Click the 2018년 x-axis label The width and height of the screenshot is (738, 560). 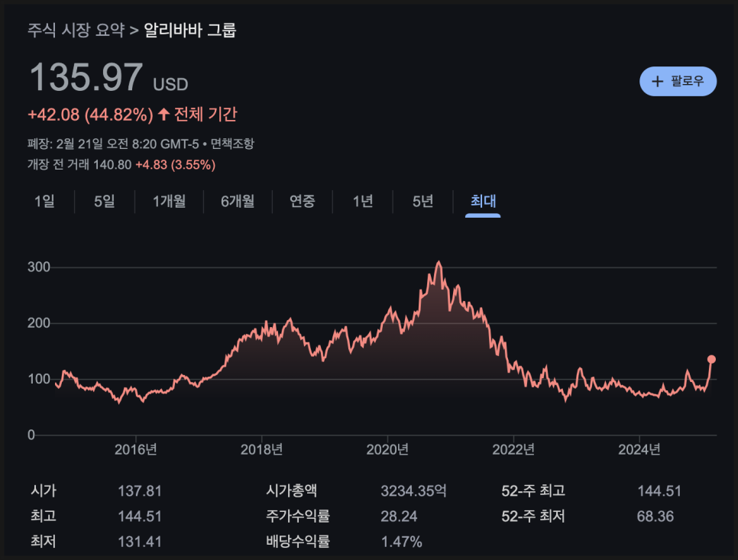(x=261, y=450)
